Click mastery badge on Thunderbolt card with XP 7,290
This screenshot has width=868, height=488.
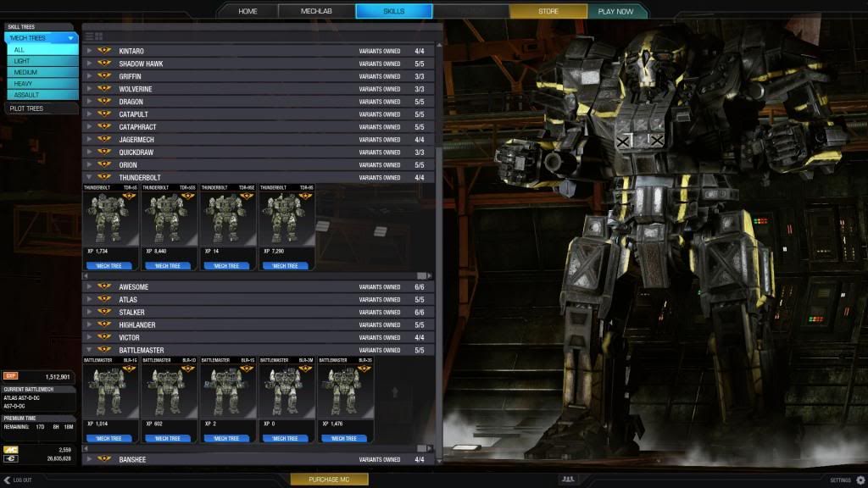[305, 197]
